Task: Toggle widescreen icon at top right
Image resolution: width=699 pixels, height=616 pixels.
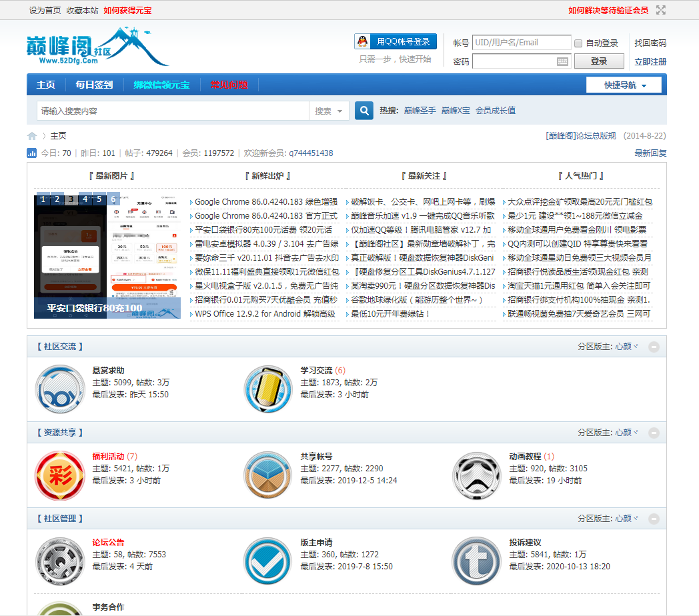Action: (x=661, y=10)
